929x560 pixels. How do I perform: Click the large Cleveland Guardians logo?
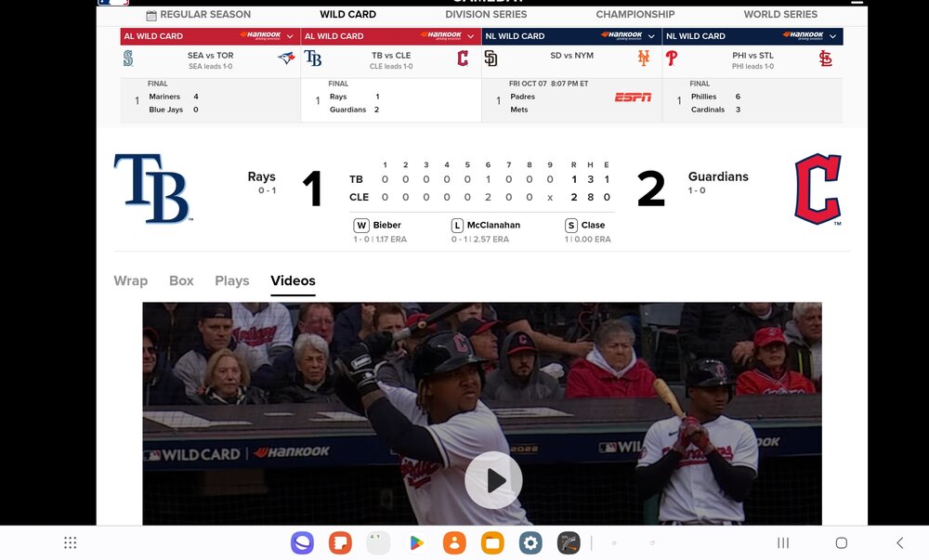click(x=818, y=189)
